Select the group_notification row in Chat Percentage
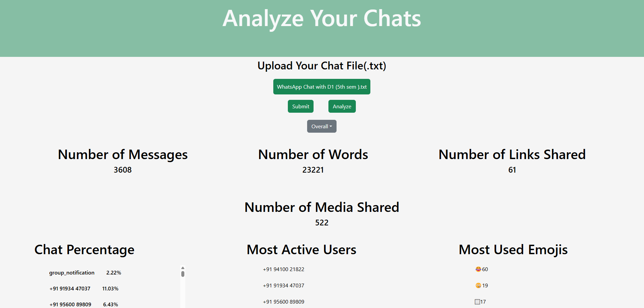The height and width of the screenshot is (308, 644). 72,273
